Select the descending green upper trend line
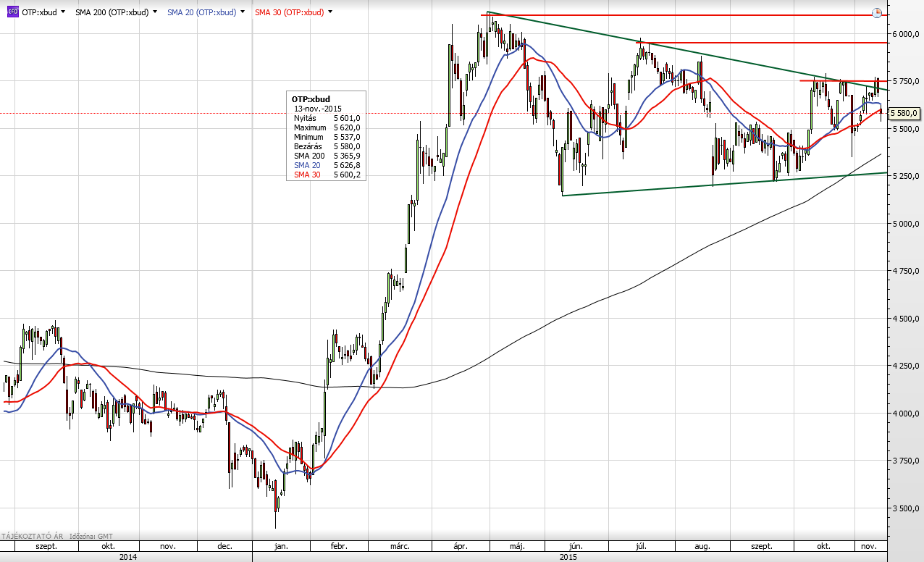This screenshot has height=562, width=924. [x=688, y=51]
